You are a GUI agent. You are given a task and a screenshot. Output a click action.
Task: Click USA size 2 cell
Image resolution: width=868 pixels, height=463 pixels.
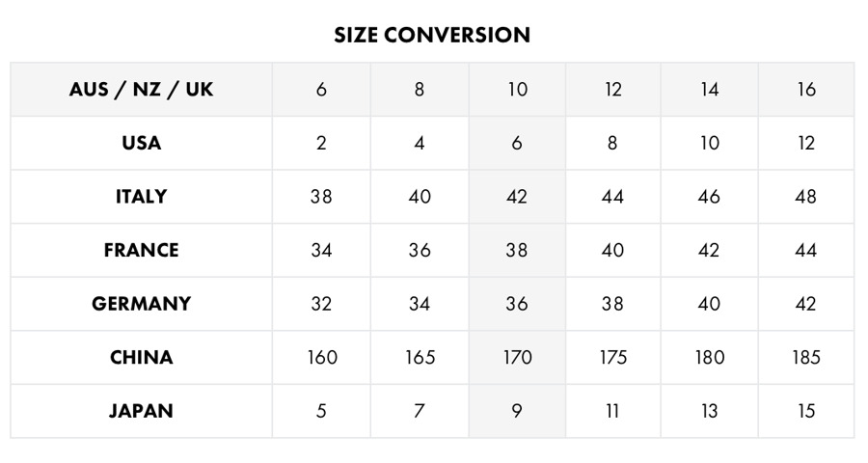tap(321, 143)
